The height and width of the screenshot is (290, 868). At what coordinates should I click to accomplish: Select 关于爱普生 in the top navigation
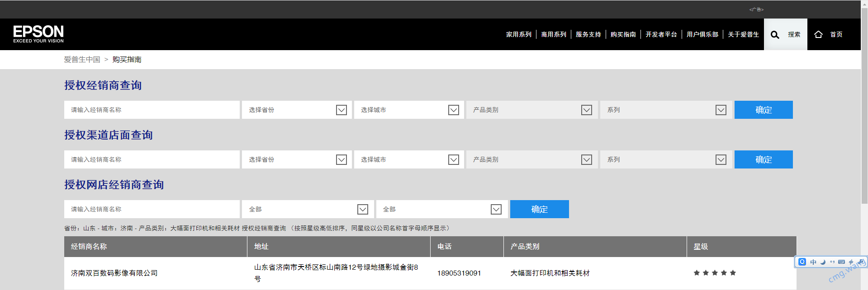click(x=743, y=34)
